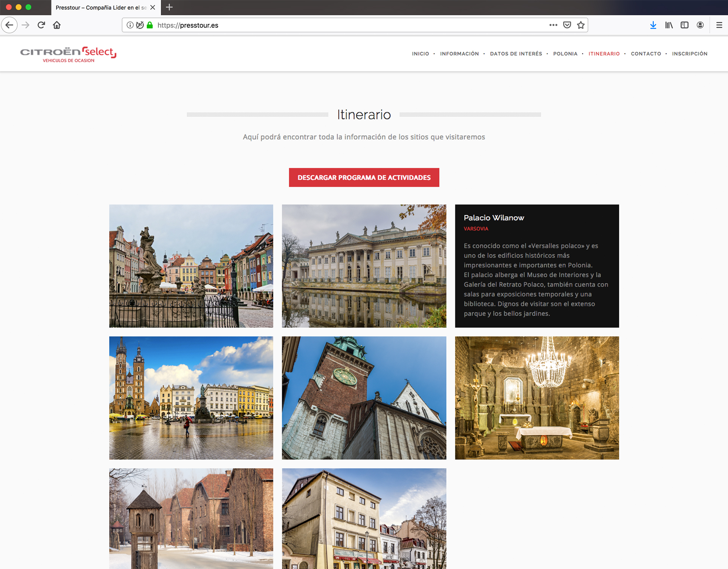Click the Citroën Select logo
Image resolution: width=728 pixels, height=569 pixels.
click(68, 54)
